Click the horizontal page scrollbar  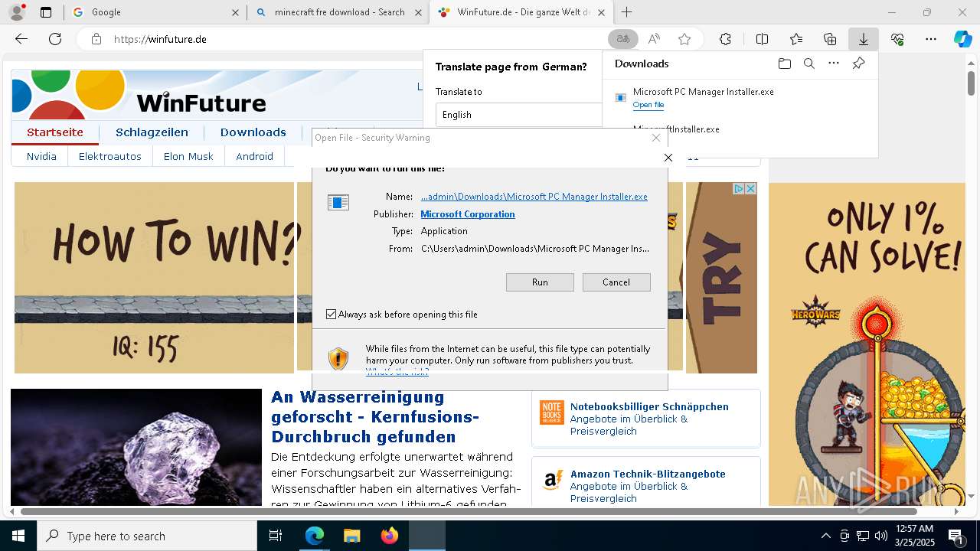469,511
